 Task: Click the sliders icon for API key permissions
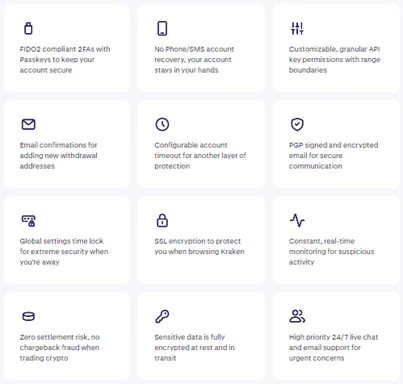[x=297, y=28]
